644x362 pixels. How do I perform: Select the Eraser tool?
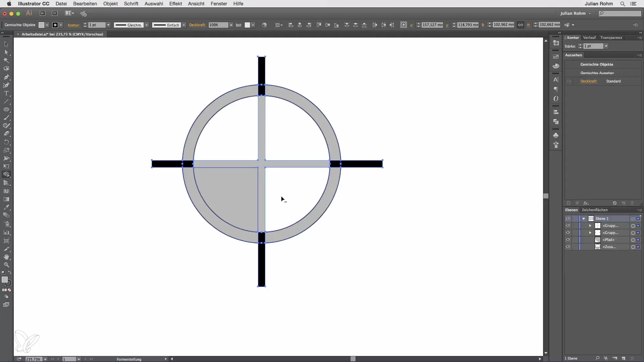tap(6, 134)
